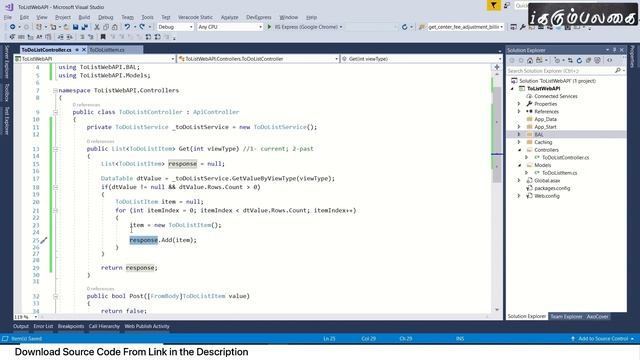Open Web Publish Activity tab
The image size is (640, 360).
pos(147,326)
